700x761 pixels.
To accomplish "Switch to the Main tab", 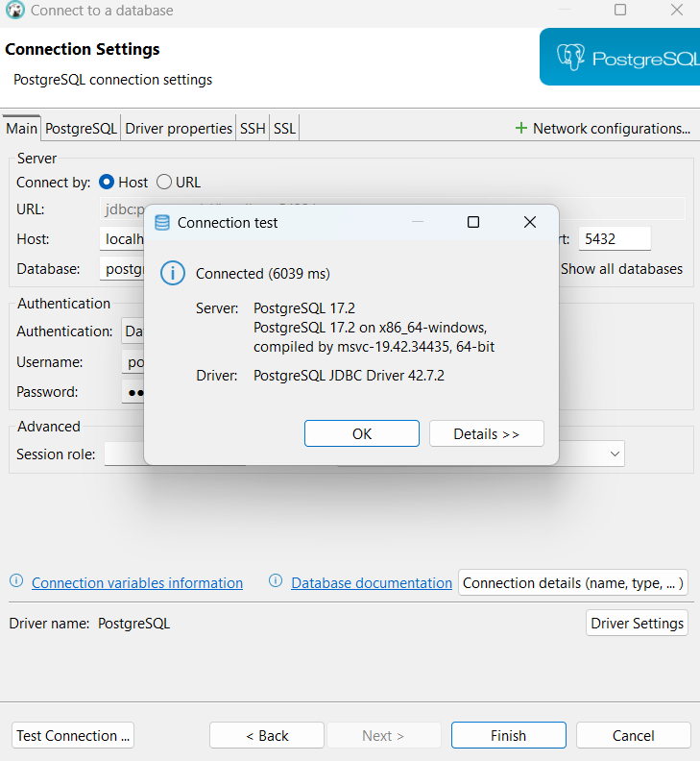I will [x=21, y=128].
